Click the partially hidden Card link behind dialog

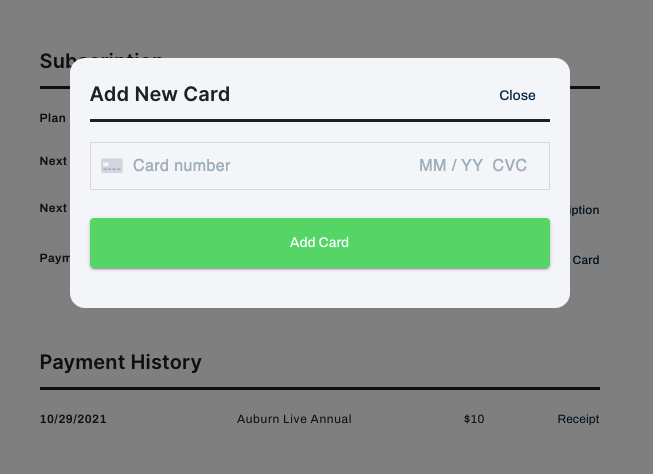click(x=585, y=260)
